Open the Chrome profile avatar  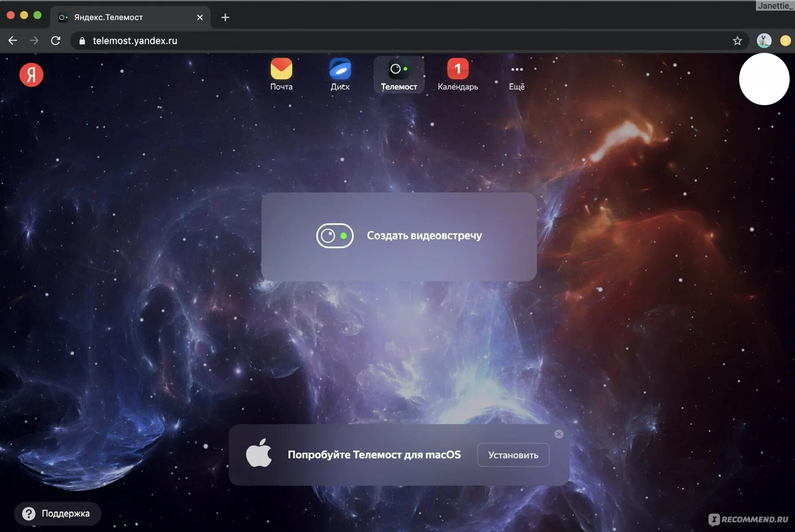point(764,41)
